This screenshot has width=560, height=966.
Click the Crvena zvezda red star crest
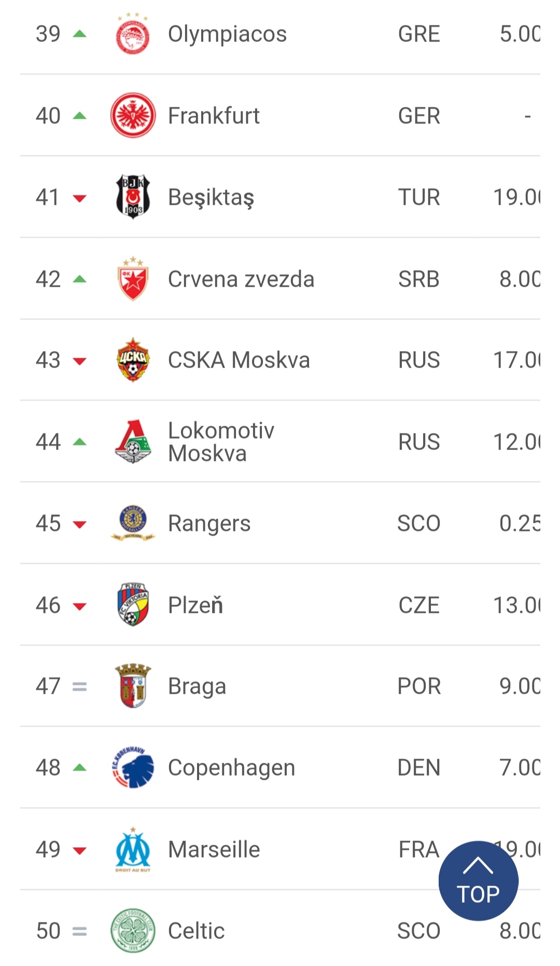click(133, 278)
